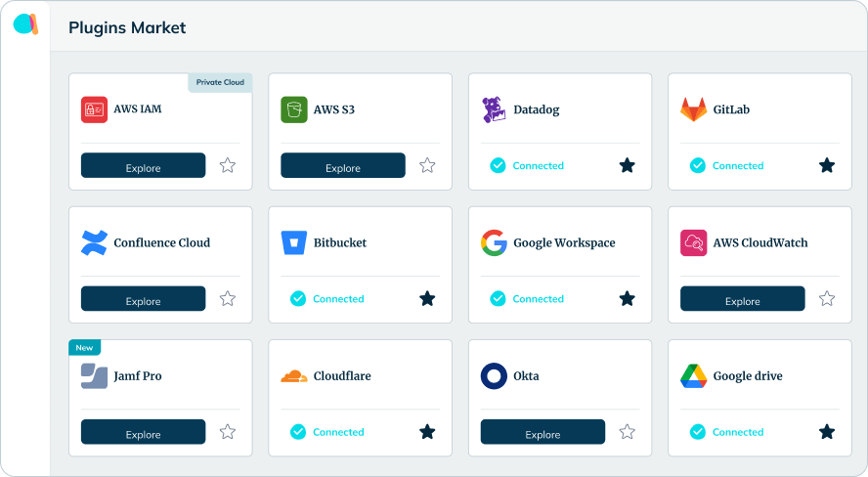Image resolution: width=868 pixels, height=477 pixels.
Task: Click the Okta ring logo
Action: (x=494, y=376)
